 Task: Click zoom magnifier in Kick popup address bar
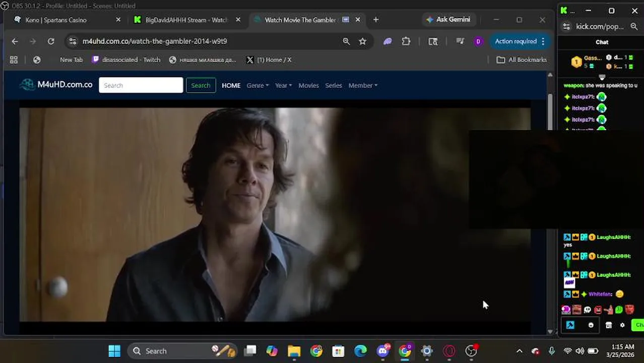coord(634,26)
